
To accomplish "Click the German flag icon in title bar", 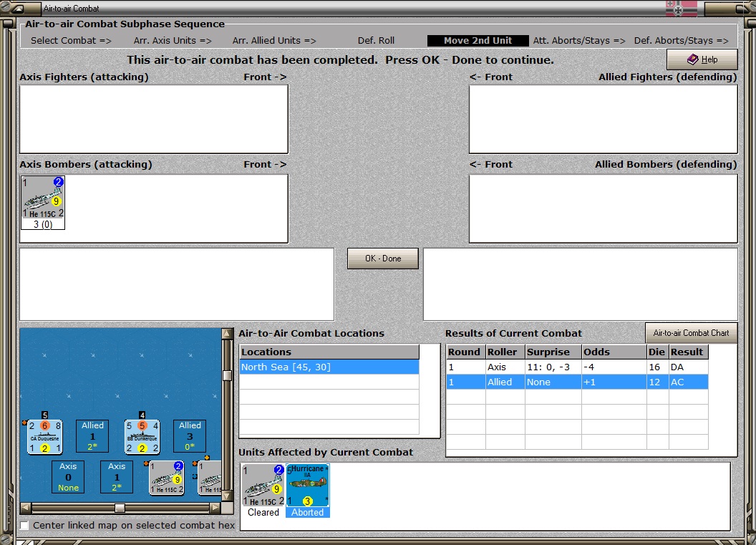I will [682, 8].
